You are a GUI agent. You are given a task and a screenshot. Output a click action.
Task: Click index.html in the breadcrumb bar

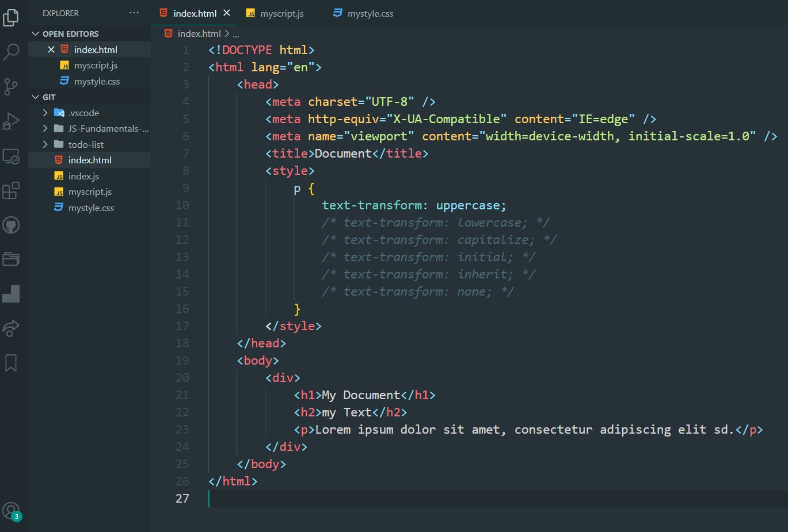199,34
